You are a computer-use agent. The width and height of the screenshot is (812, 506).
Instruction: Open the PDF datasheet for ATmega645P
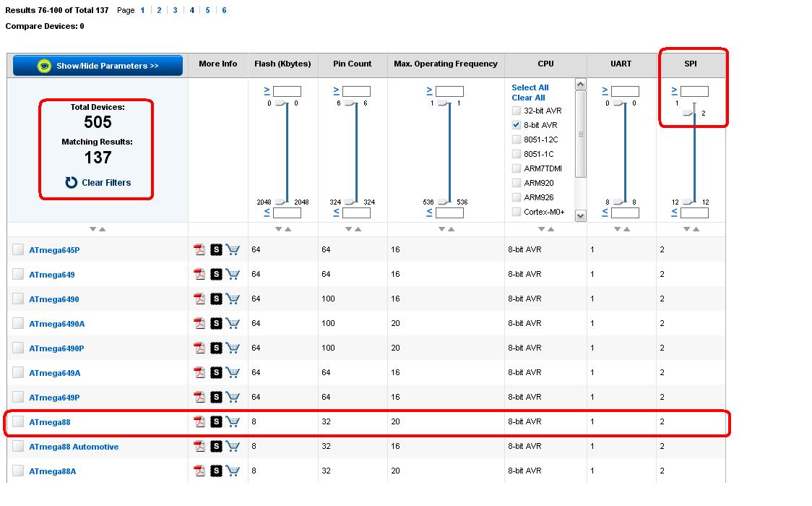coord(199,249)
